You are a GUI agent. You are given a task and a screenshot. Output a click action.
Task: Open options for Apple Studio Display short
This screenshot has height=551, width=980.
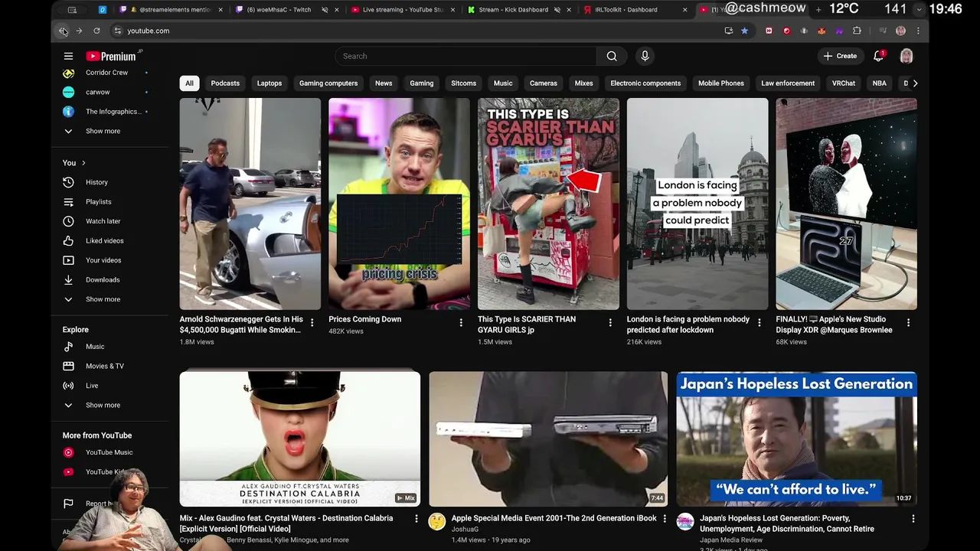[x=909, y=323]
